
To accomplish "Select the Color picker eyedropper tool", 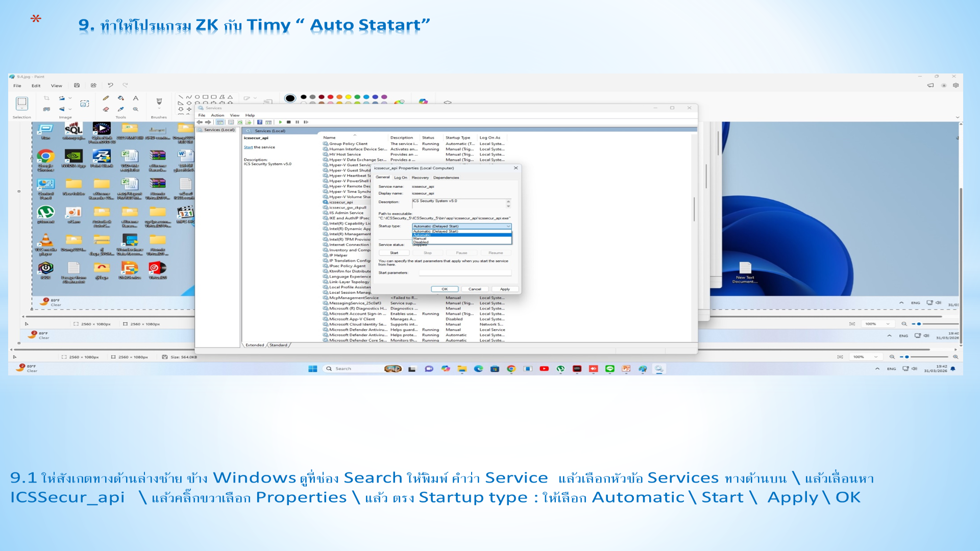I will 120,109.
